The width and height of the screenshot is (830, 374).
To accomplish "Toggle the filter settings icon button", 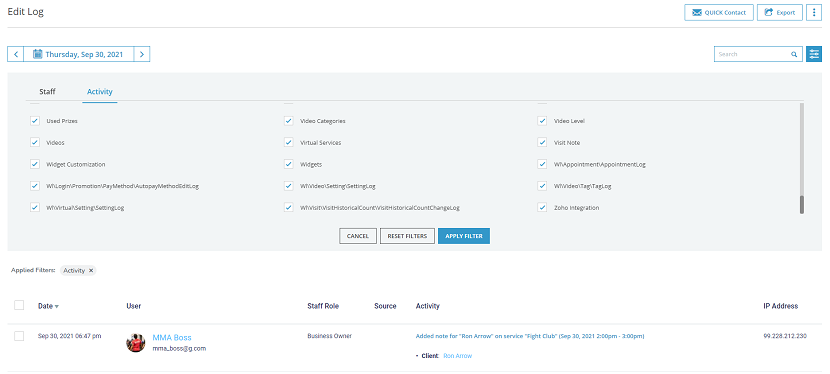I will coord(814,54).
